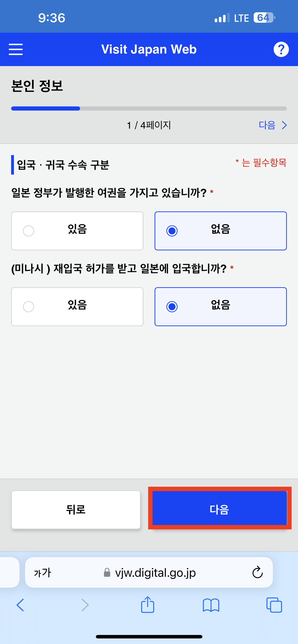
Task: Tap the help question mark icon
Action: (281, 49)
